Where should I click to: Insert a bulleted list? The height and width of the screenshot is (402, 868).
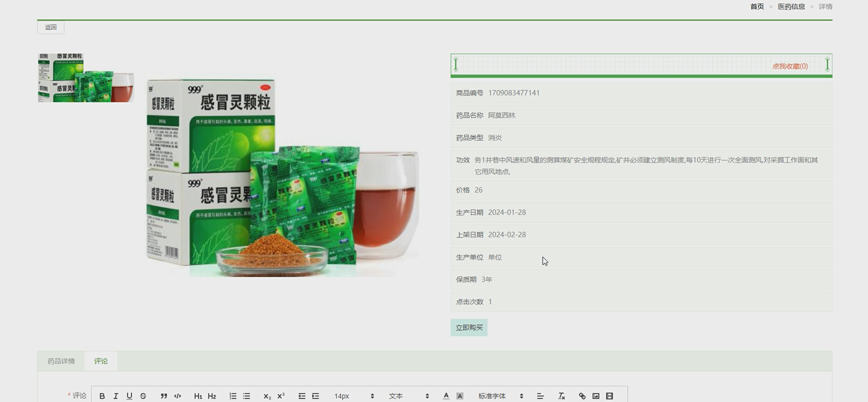click(x=247, y=396)
